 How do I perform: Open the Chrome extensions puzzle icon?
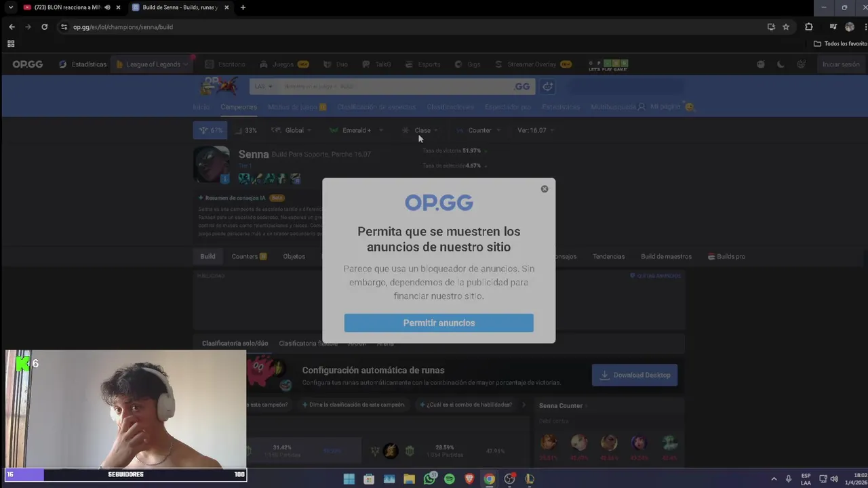point(809,27)
